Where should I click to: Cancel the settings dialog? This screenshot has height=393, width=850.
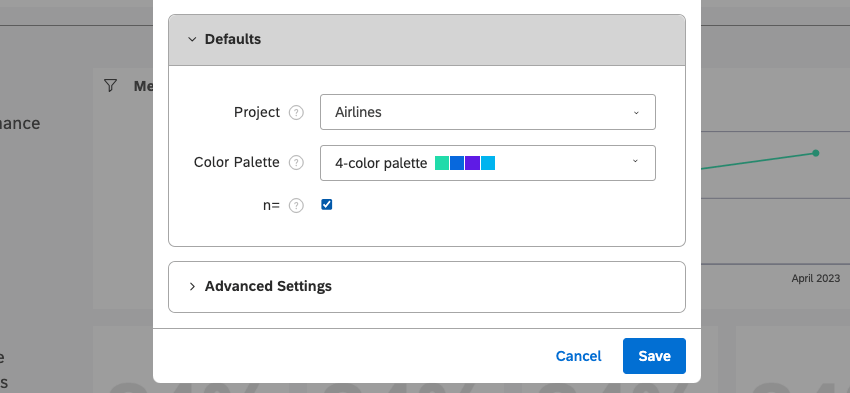click(x=578, y=356)
